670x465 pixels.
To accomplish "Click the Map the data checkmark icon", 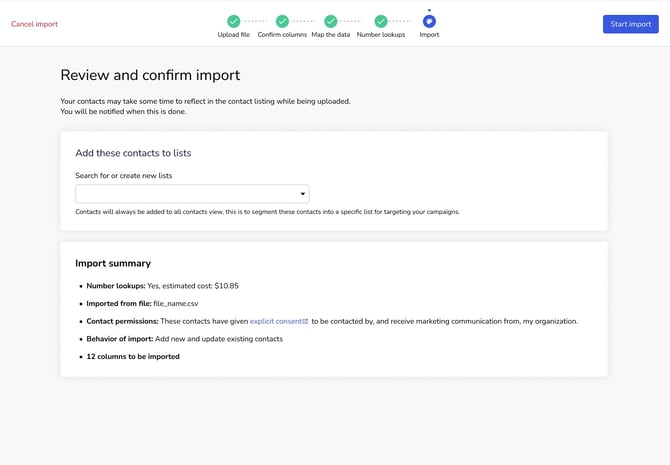I will point(331,21).
